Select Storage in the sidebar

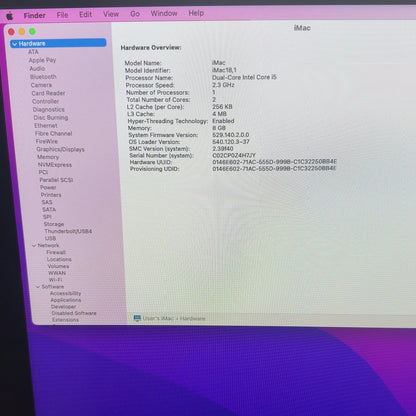(x=54, y=224)
